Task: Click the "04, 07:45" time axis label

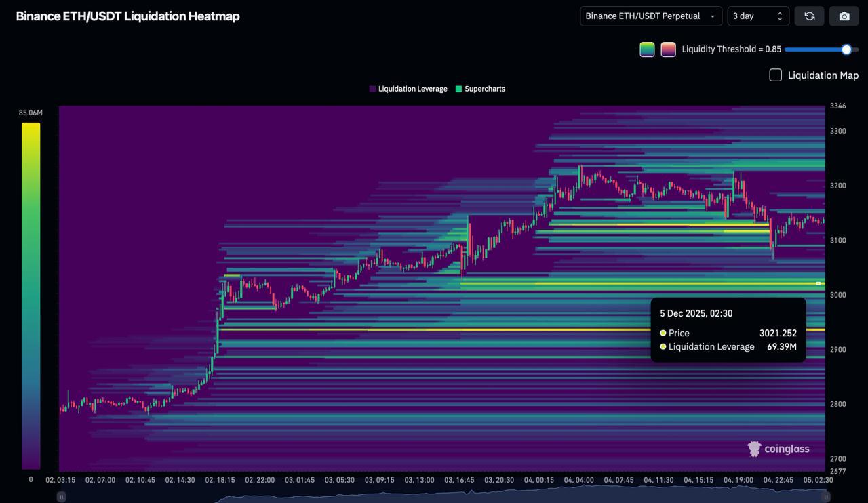Action: click(x=619, y=480)
